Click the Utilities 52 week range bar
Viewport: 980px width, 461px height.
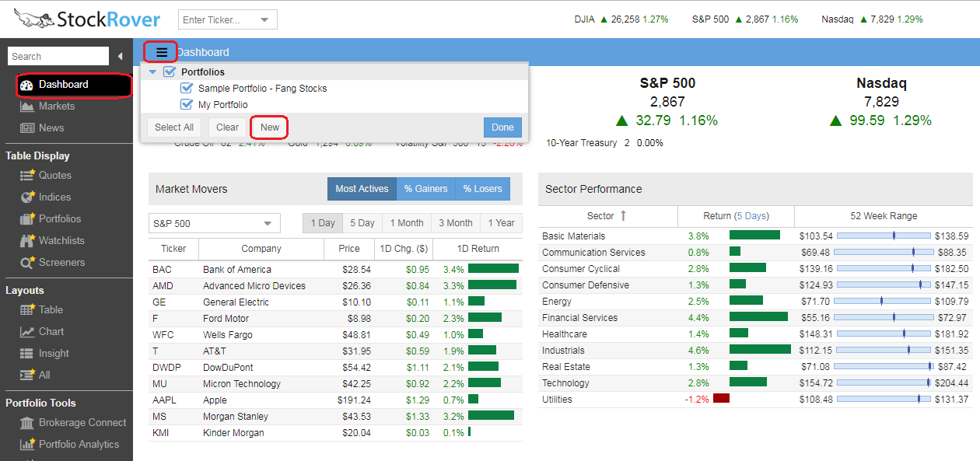pyautogui.click(x=884, y=399)
